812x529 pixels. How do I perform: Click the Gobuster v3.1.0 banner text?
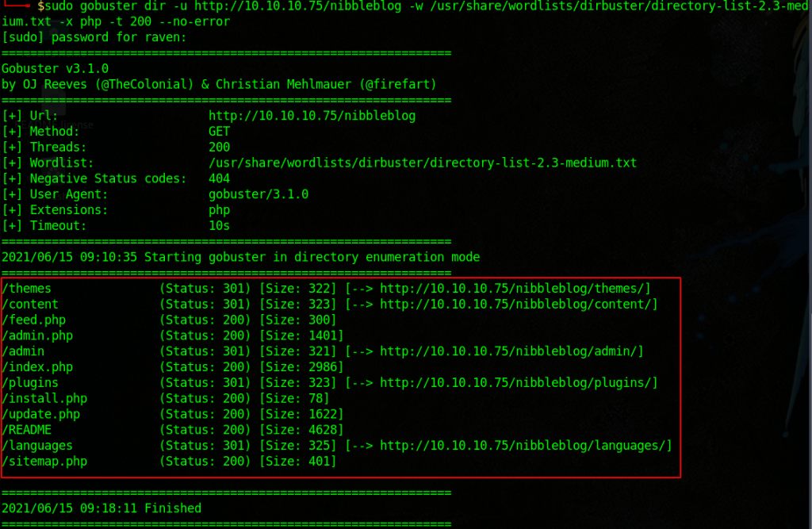click(x=56, y=69)
